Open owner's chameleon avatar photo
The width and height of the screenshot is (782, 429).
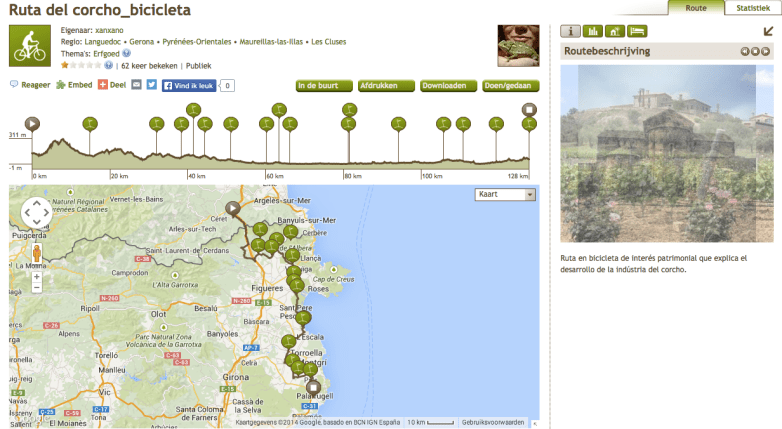[x=518, y=46]
